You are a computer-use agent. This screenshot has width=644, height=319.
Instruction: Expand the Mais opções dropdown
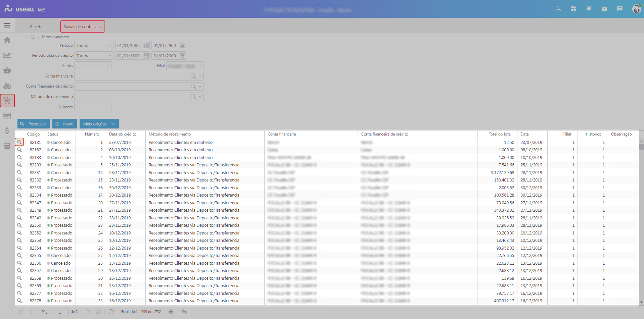(x=99, y=124)
